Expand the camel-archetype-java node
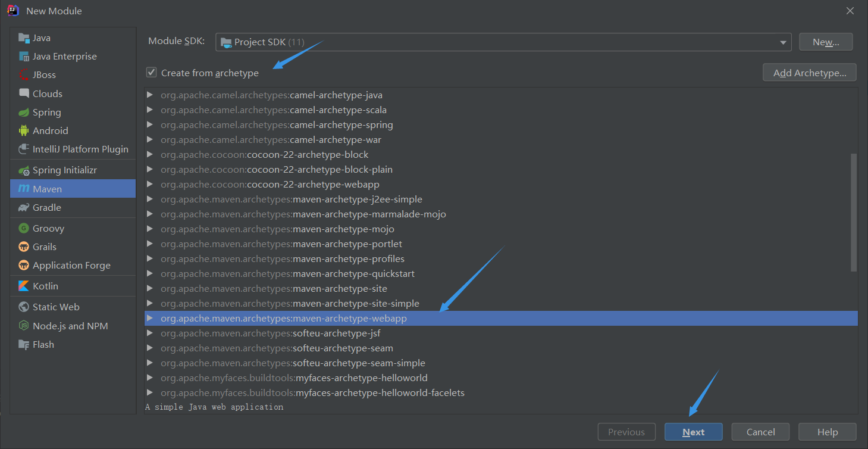 (150, 95)
